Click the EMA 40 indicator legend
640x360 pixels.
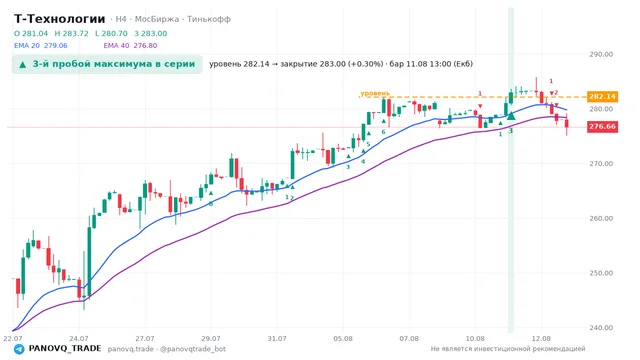pos(130,46)
